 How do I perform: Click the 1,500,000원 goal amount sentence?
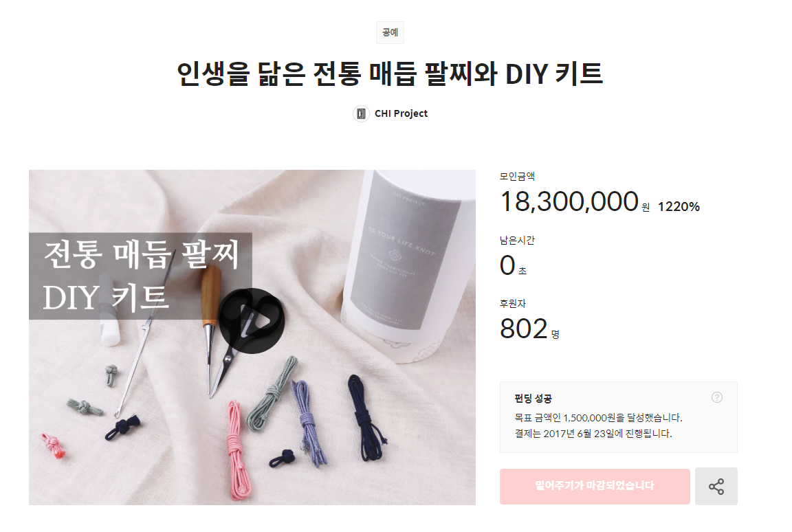click(x=598, y=418)
